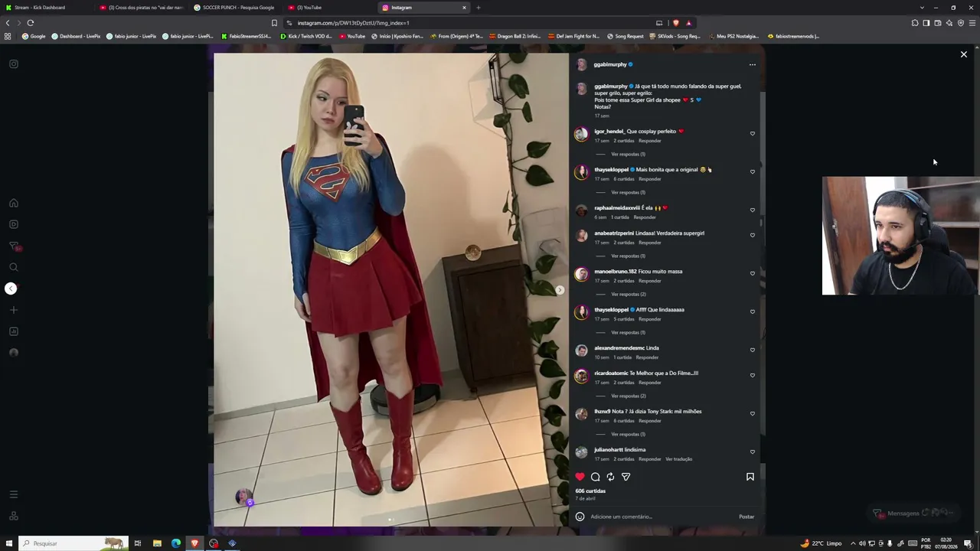Viewport: 980px width, 551px height.
Task: Click the comment bubble icon under post
Action: tap(595, 477)
